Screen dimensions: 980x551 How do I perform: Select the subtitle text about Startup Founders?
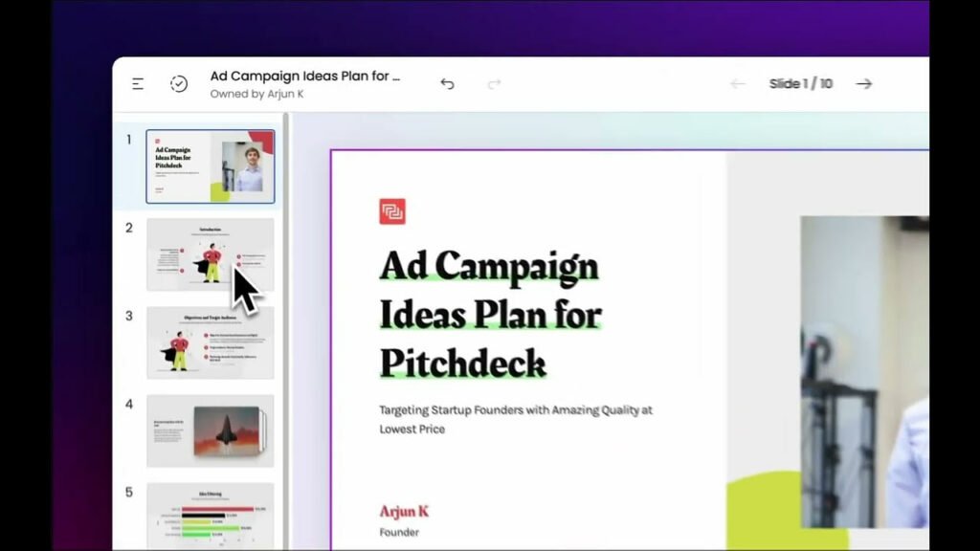point(514,418)
